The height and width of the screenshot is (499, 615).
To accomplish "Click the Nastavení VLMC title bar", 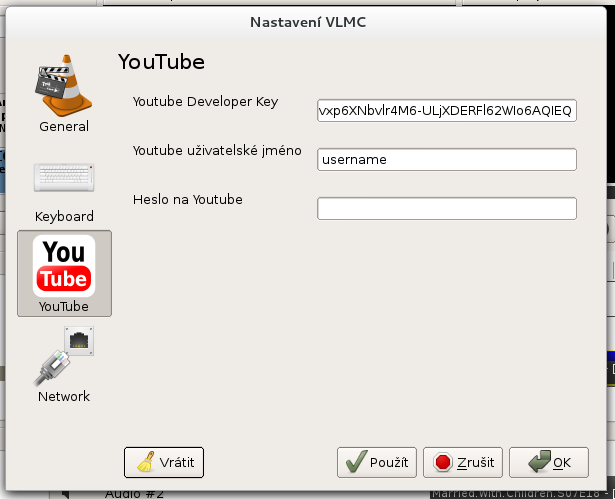I will [x=307, y=21].
